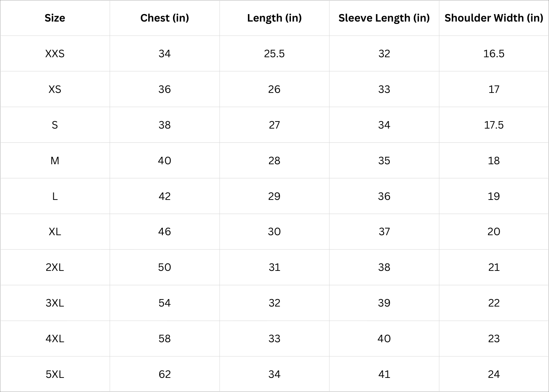Click the Chest (in) column header
This screenshot has width=549, height=392.
coord(165,18)
